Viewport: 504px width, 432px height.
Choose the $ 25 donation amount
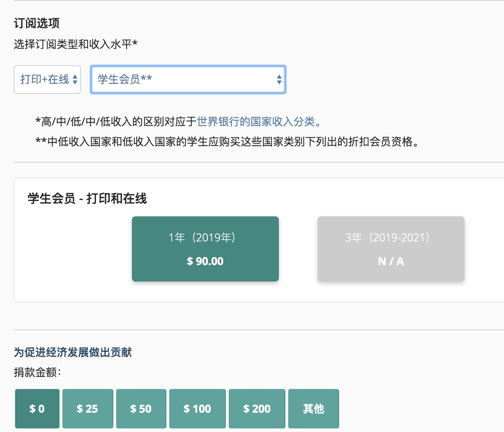coord(87,409)
